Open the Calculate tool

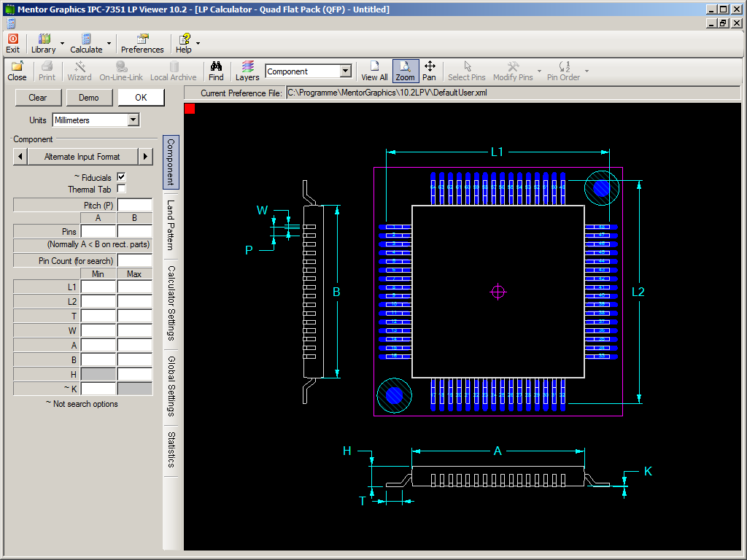click(86, 43)
